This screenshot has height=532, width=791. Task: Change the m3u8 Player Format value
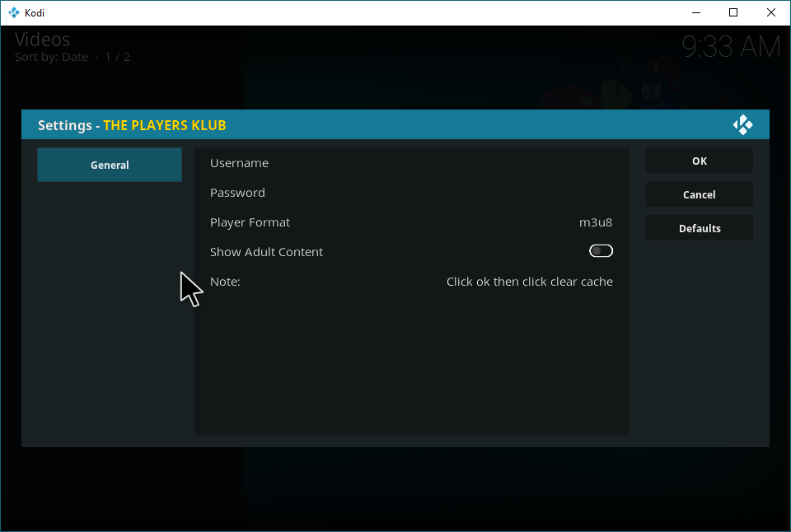595,222
